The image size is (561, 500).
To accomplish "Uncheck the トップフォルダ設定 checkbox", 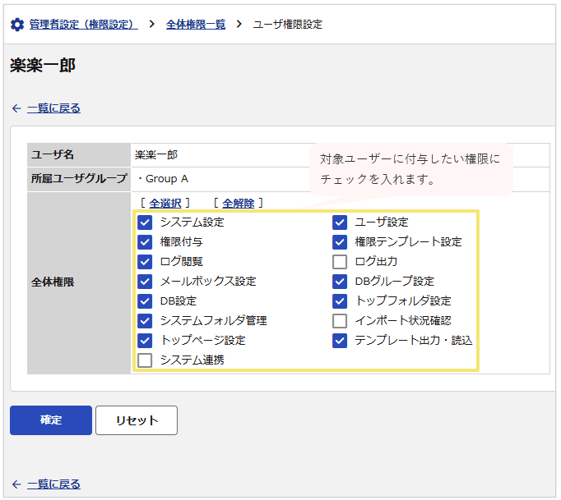I will pyautogui.click(x=340, y=302).
